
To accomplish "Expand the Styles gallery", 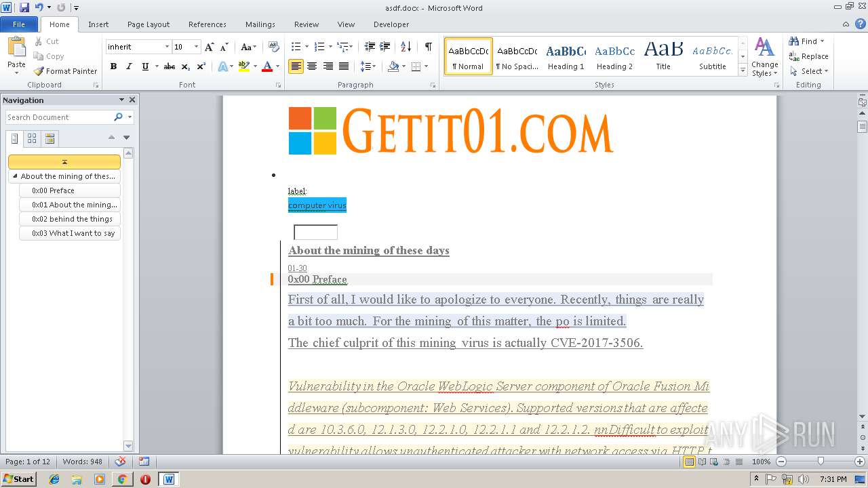I will click(743, 70).
